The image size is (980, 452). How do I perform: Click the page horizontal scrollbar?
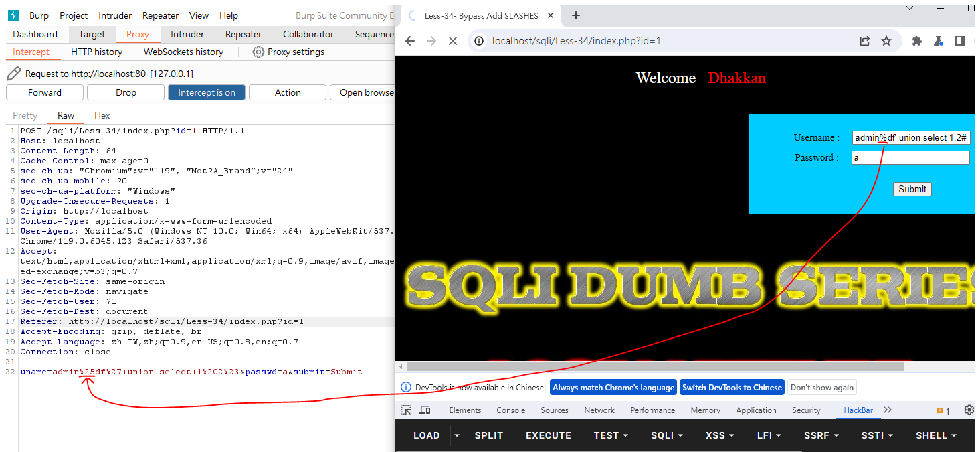point(655,366)
